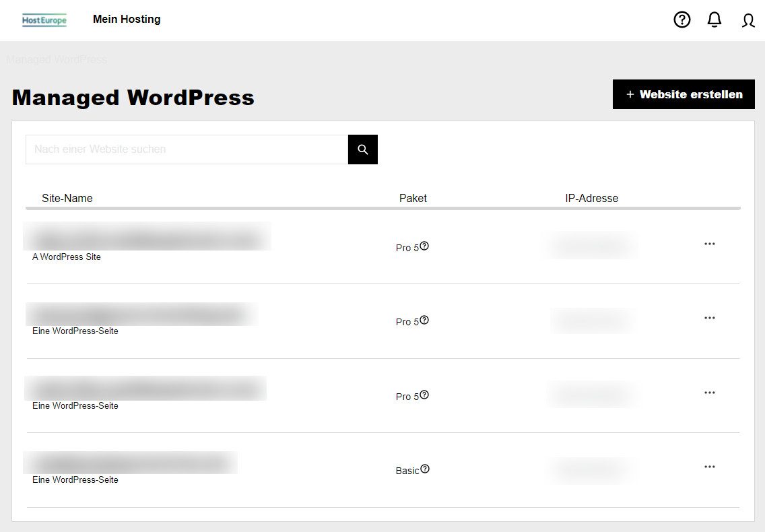This screenshot has height=532, width=765.
Task: Click the Paket column header
Action: point(413,198)
